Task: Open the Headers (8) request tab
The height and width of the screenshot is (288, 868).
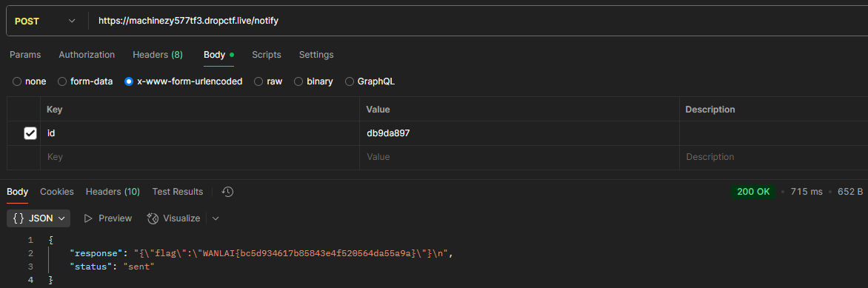Action: 158,55
